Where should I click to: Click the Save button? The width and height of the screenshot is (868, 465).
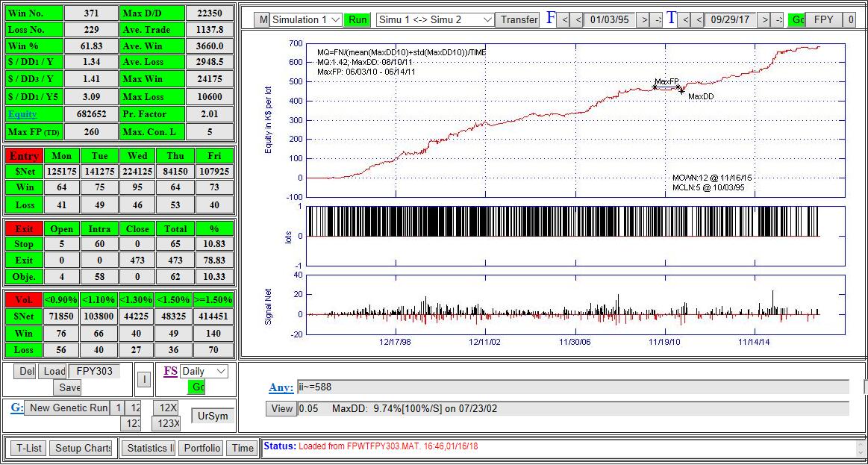pos(67,387)
